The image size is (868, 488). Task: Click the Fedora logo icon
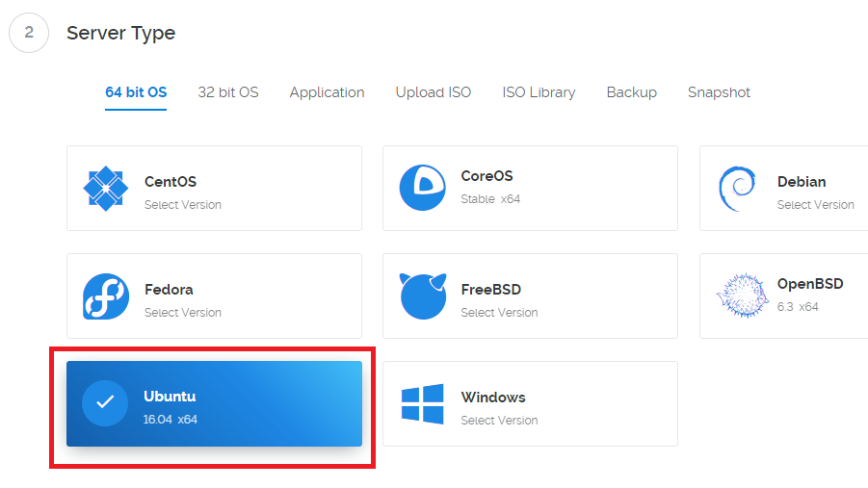point(106,296)
